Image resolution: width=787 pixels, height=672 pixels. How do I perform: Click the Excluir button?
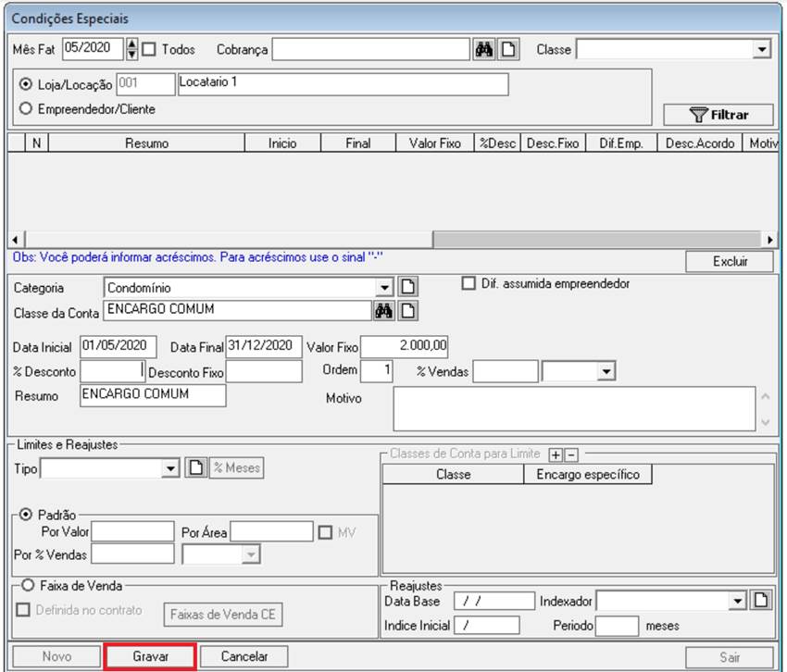click(730, 261)
